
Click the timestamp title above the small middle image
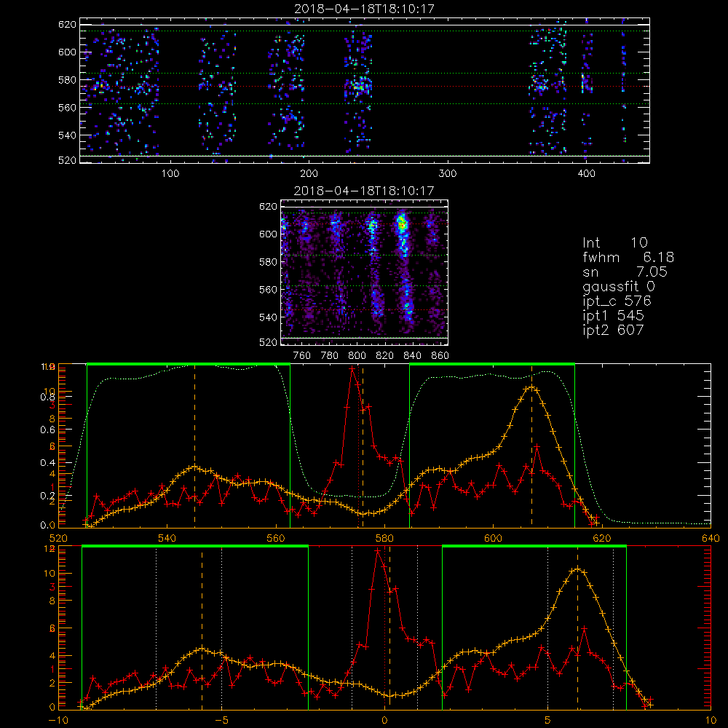[x=364, y=191]
